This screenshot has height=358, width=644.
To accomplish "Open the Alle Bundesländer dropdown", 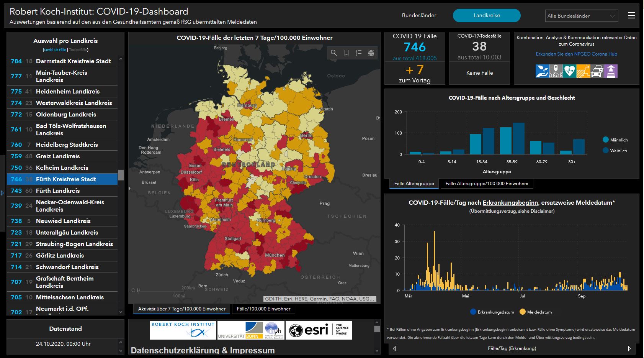I will click(x=581, y=16).
